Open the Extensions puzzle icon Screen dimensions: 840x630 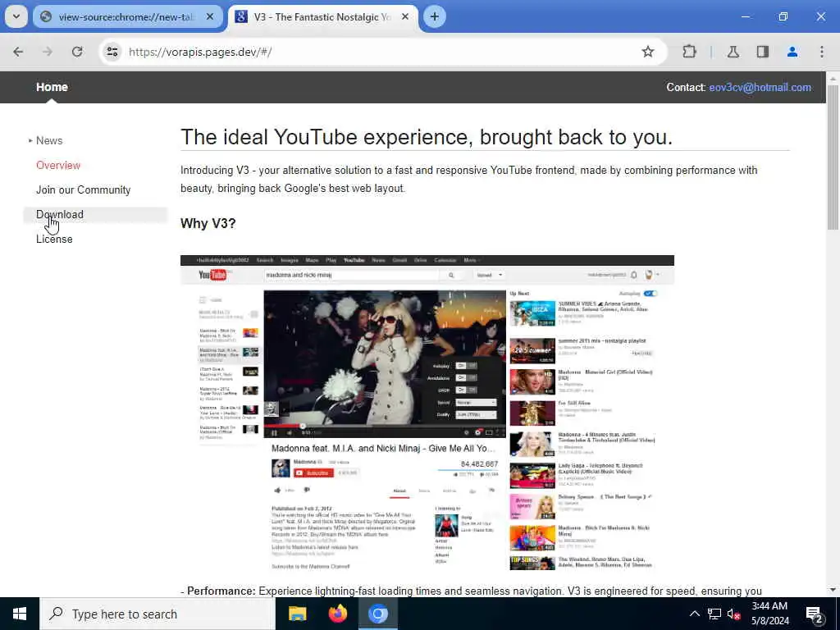(x=689, y=52)
